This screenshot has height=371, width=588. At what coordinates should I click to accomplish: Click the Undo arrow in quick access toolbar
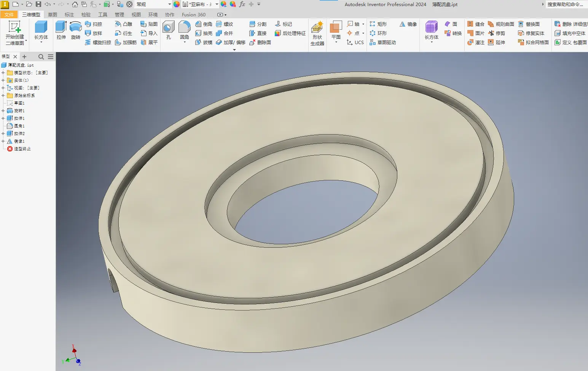pos(48,4)
